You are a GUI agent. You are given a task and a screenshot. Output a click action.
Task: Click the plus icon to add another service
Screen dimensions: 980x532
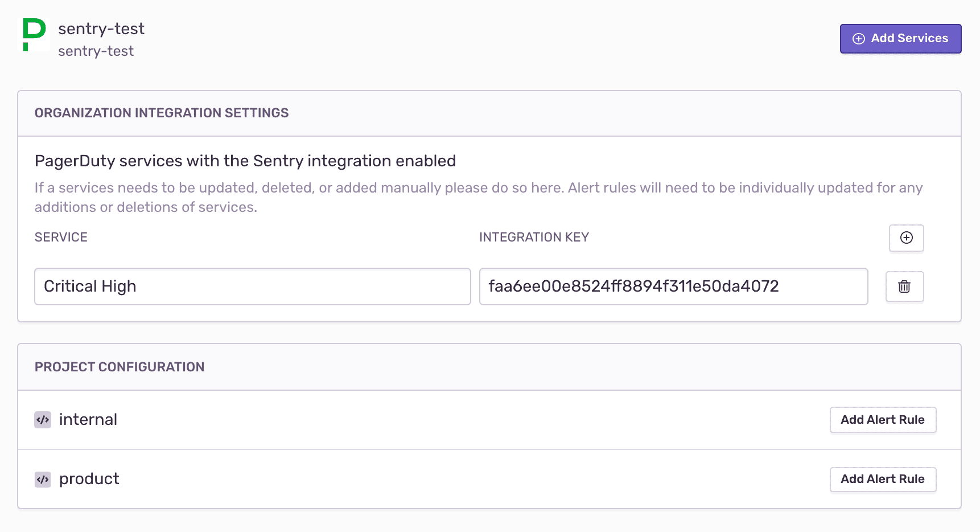tap(906, 238)
